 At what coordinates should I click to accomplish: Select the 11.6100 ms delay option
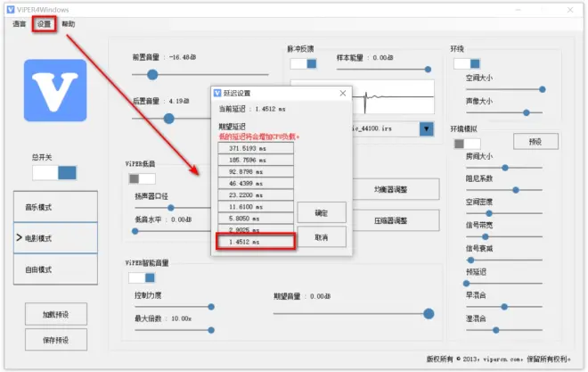pos(256,206)
